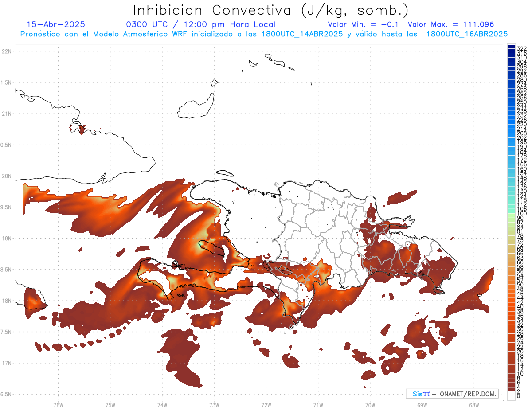Click the 22N latitude label
Image resolution: width=532 pixels, height=411 pixels.
point(7,51)
